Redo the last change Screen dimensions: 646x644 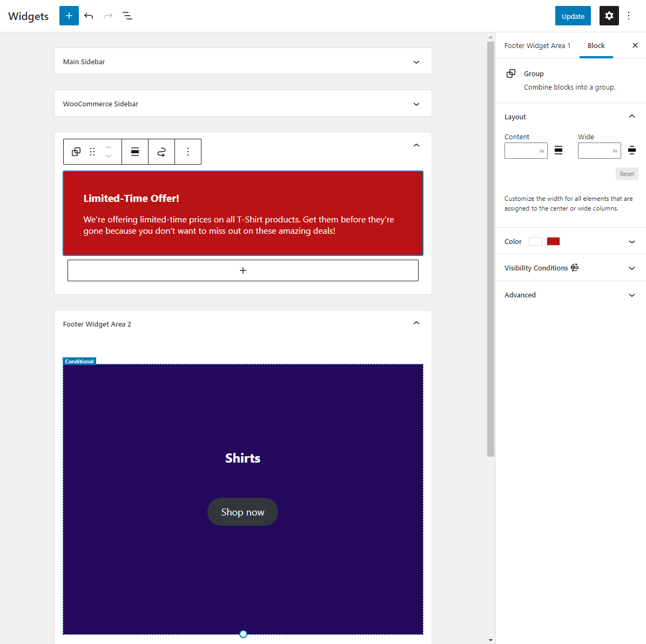[107, 16]
